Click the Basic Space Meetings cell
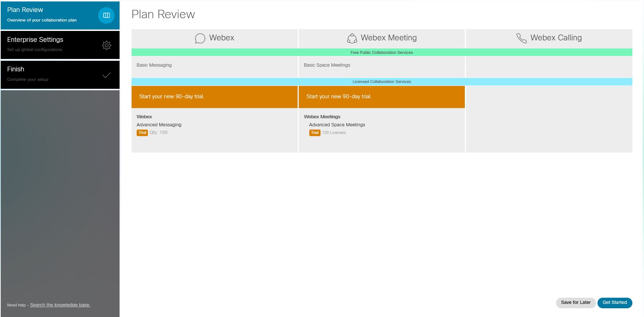The width and height of the screenshot is (644, 317). tap(382, 67)
